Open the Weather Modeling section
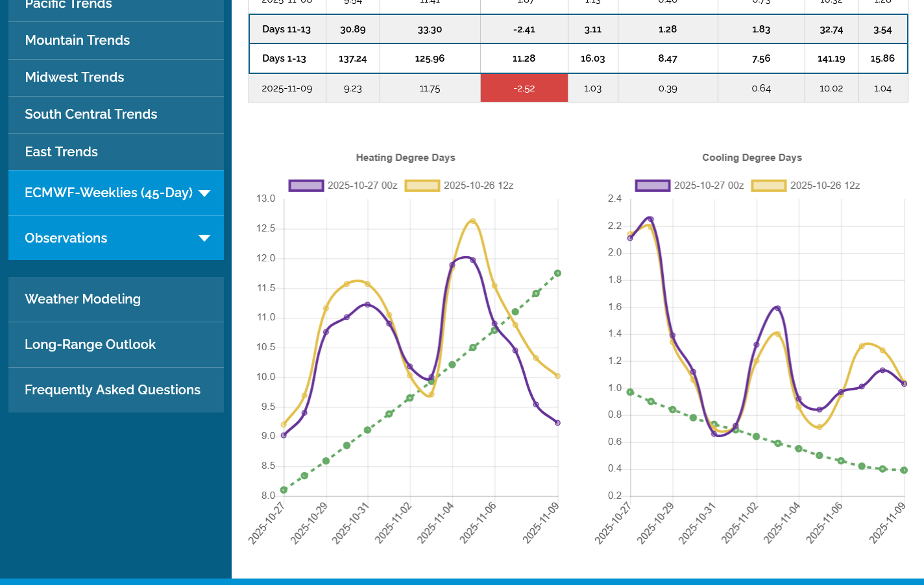Screen dimensions: 924x585 pos(82,299)
